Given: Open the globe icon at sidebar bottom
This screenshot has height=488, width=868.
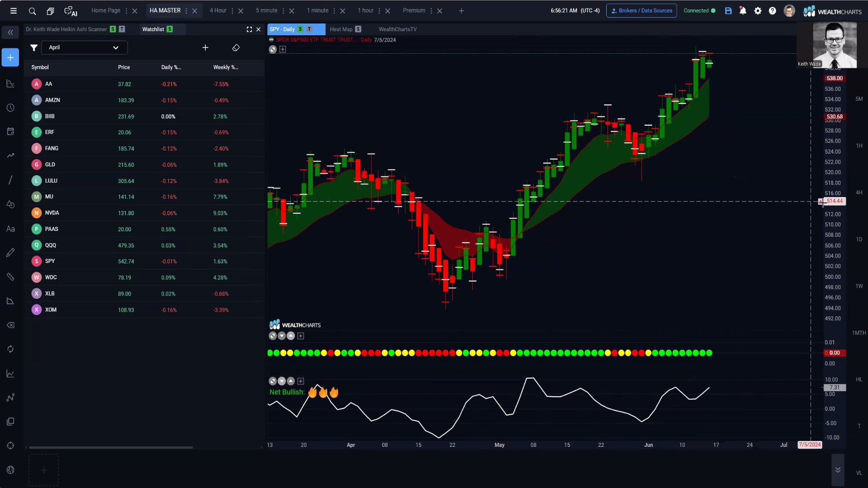Looking at the screenshot, I should tap(10, 470).
